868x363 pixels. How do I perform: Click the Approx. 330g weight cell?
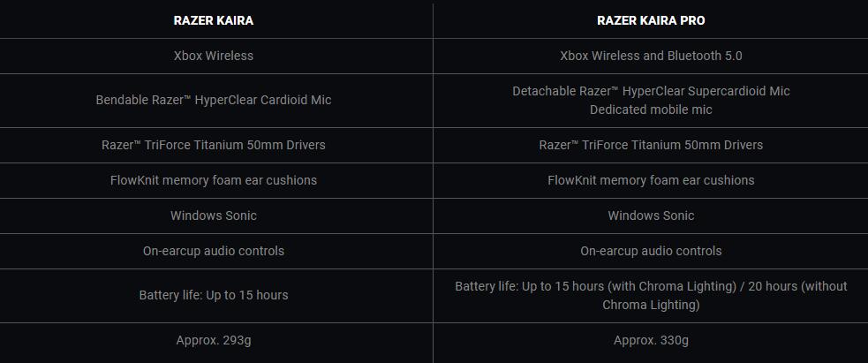pos(651,340)
